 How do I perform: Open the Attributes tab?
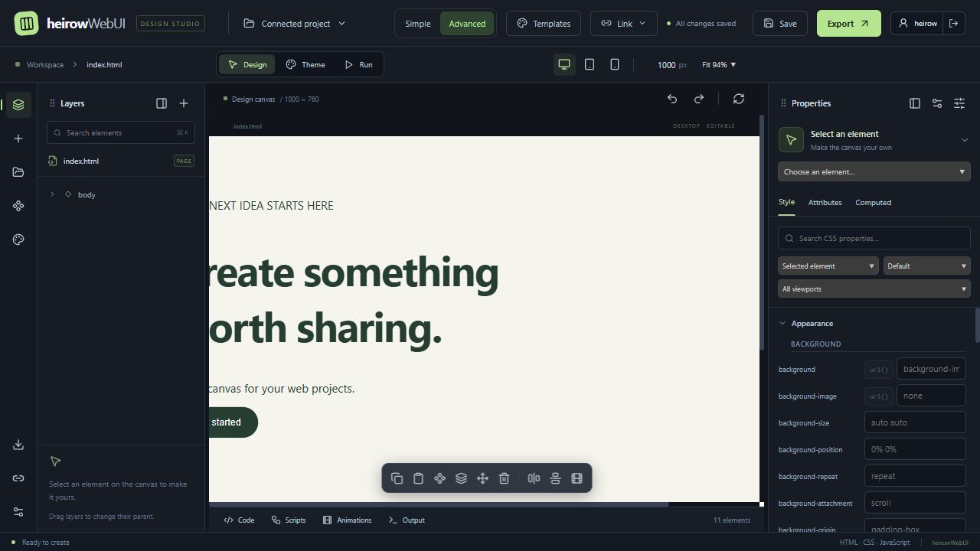[825, 203]
